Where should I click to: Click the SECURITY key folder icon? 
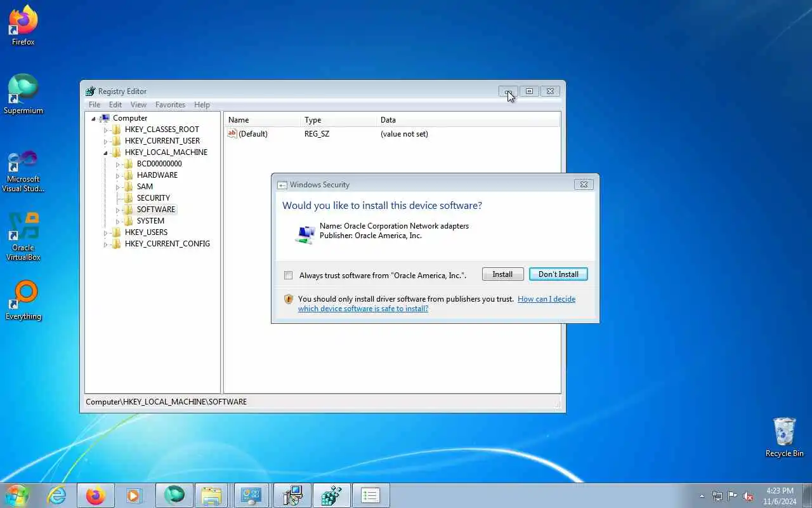pos(129,198)
